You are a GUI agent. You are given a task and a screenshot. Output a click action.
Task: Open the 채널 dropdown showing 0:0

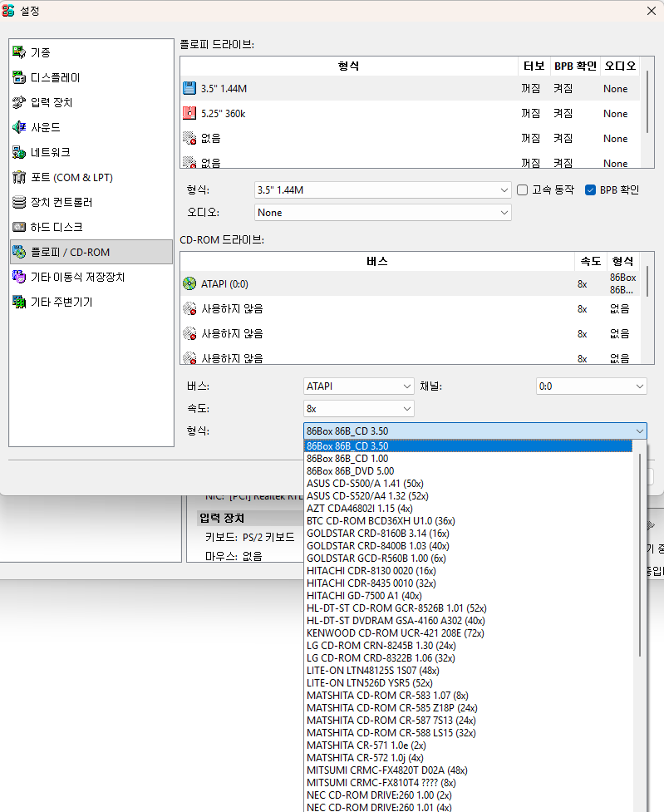pyautogui.click(x=592, y=386)
